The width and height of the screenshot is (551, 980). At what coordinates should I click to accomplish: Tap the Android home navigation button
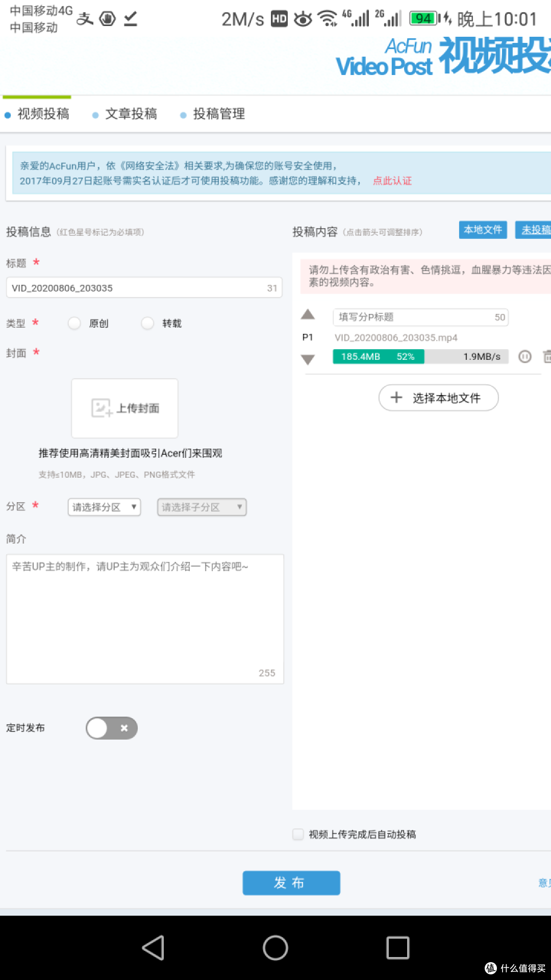tap(275, 948)
